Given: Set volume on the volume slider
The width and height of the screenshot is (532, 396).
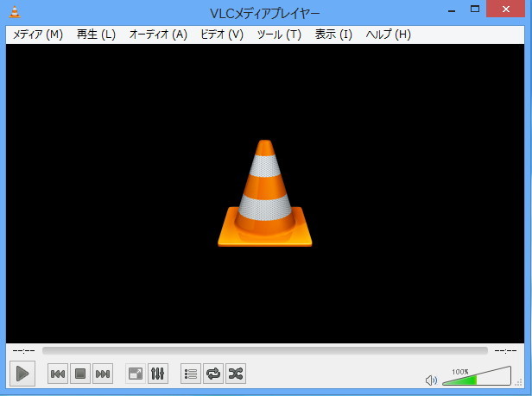Looking at the screenshot, I should [x=476, y=378].
